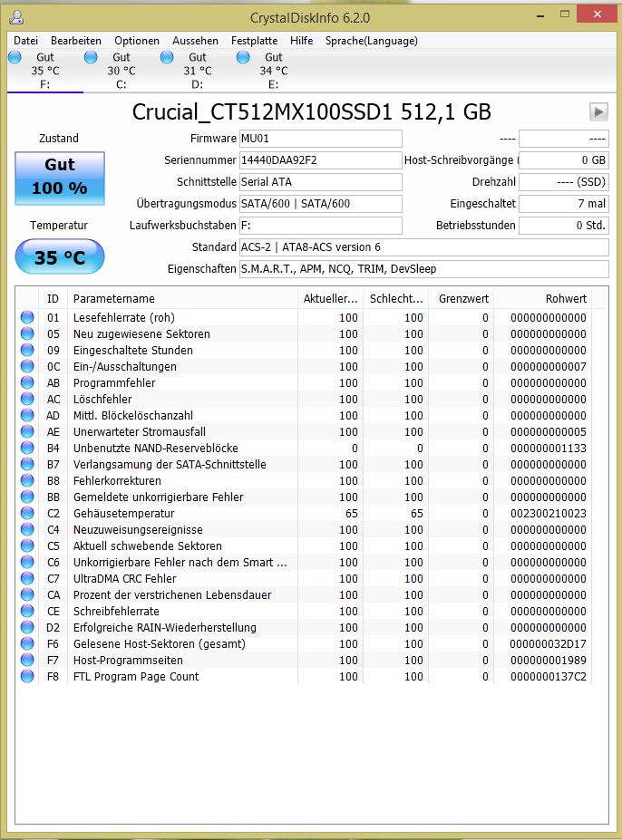The image size is (622, 840).
Task: Select 'Prozent der verstrichenen Lebensdauer' parameter text
Action: pyautogui.click(x=172, y=594)
